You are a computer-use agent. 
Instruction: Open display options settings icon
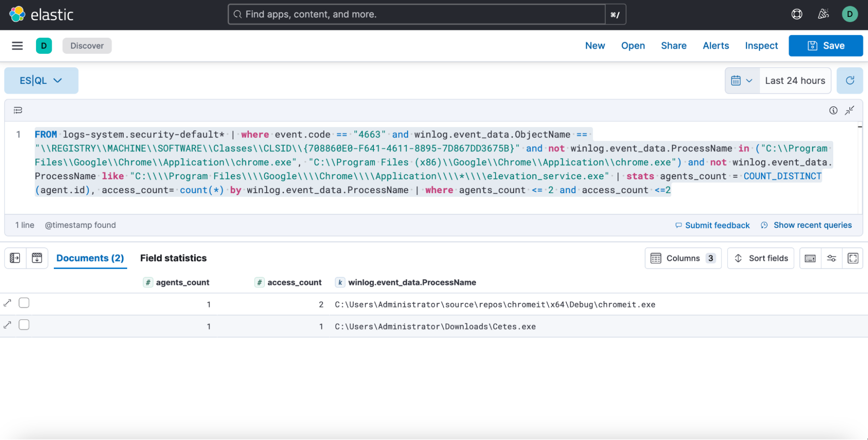tap(831, 258)
